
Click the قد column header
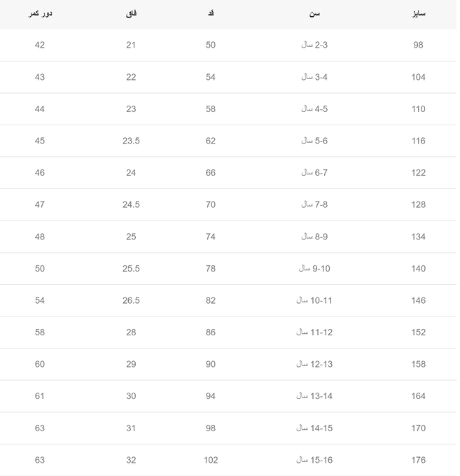[211, 13]
